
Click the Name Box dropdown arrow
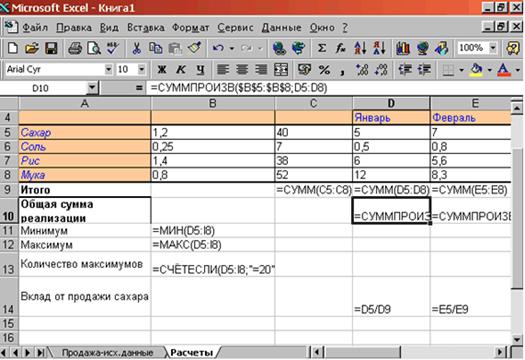tap(91, 88)
